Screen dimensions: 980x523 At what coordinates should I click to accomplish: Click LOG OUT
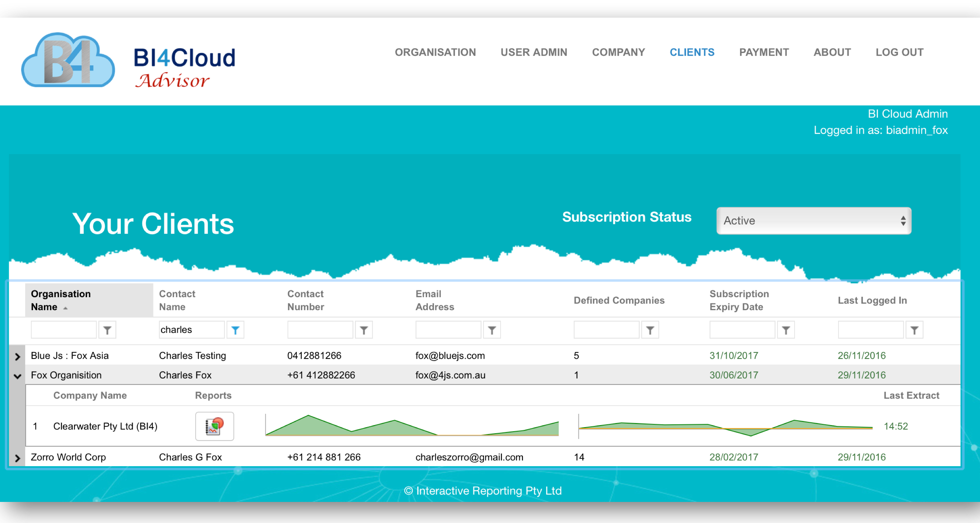(899, 52)
